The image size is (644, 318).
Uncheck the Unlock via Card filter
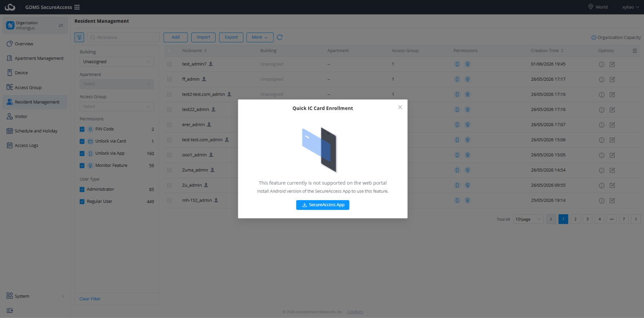click(x=82, y=141)
